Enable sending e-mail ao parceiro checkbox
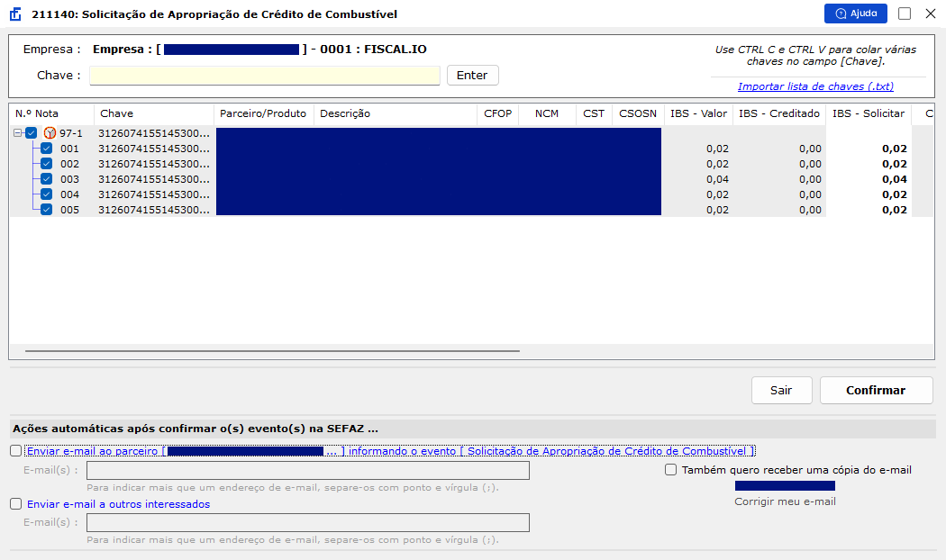 coord(15,451)
